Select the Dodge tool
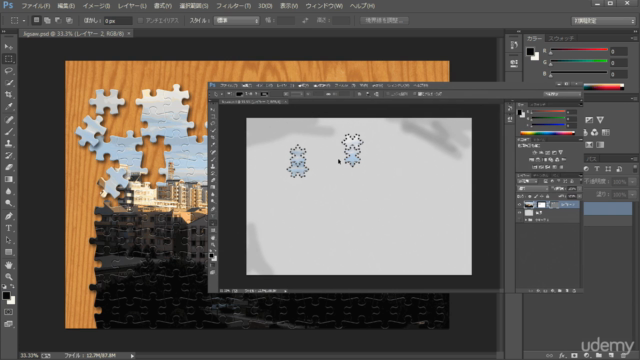 (9, 202)
